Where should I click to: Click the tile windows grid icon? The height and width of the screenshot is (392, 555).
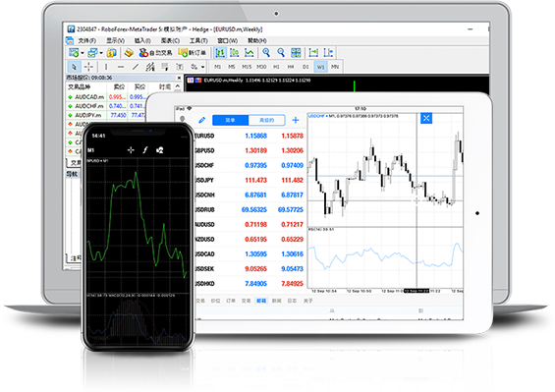tap(296, 53)
